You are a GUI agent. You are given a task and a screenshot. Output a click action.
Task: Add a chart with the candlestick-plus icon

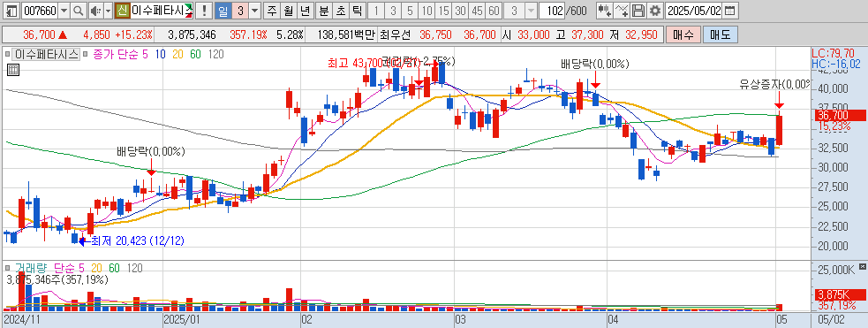tap(605, 11)
